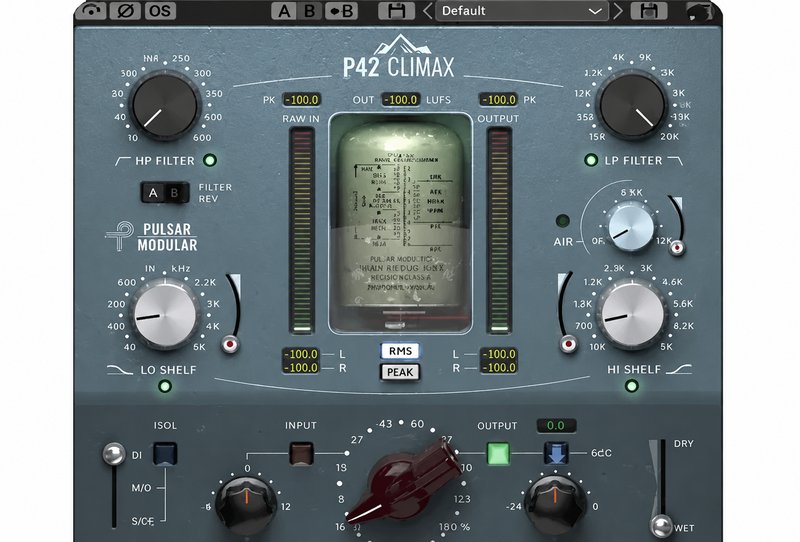Click the LP FILTER slope icon
The width and height of the screenshot is (800, 542).
(x=674, y=161)
